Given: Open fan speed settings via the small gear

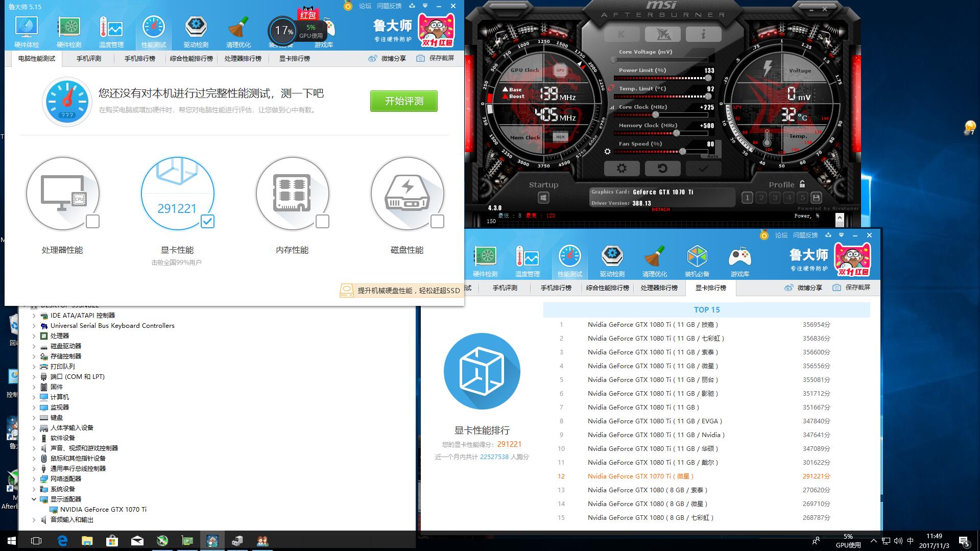Looking at the screenshot, I should point(607,152).
